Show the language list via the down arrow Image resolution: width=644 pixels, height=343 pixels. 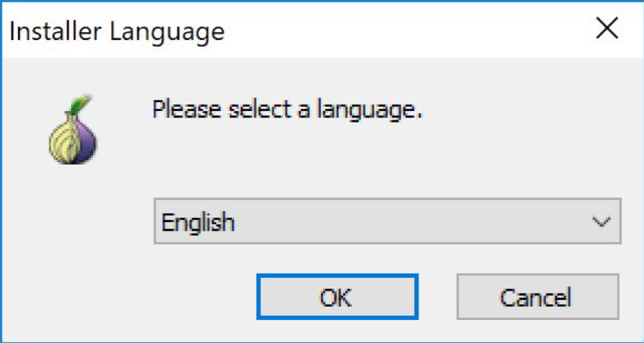[601, 222]
